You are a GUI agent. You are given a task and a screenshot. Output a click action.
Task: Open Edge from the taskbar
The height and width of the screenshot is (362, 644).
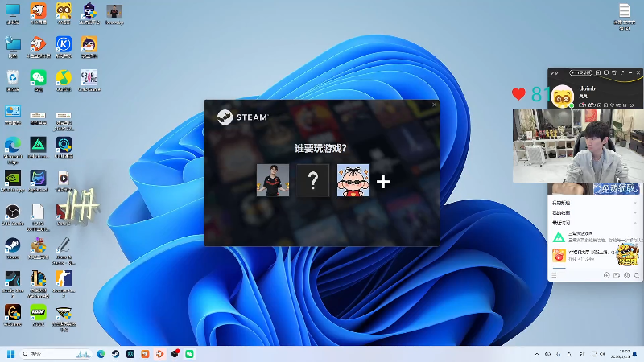pos(101,354)
